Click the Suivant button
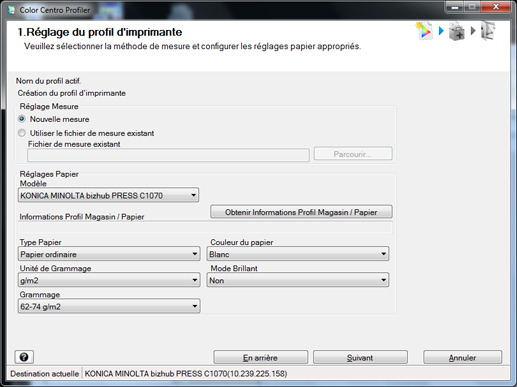This screenshot has height=387, width=517. tap(360, 357)
